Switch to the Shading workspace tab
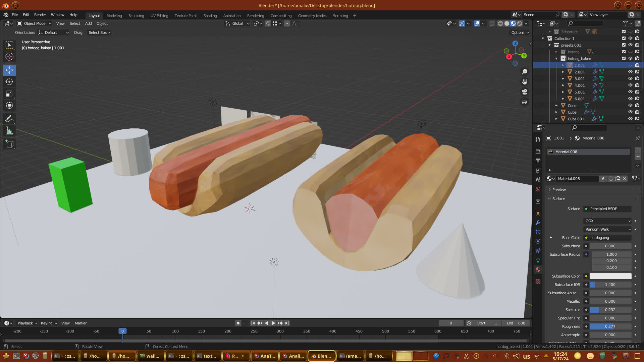 (x=210, y=16)
